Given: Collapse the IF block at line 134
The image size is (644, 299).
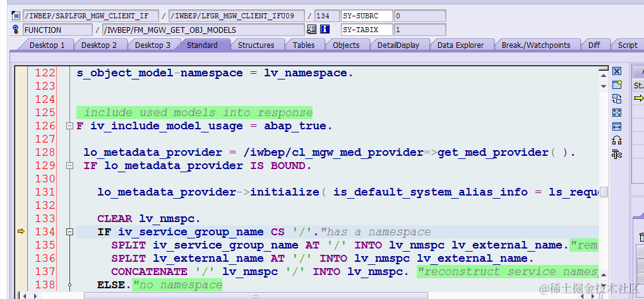Looking at the screenshot, I should [69, 232].
